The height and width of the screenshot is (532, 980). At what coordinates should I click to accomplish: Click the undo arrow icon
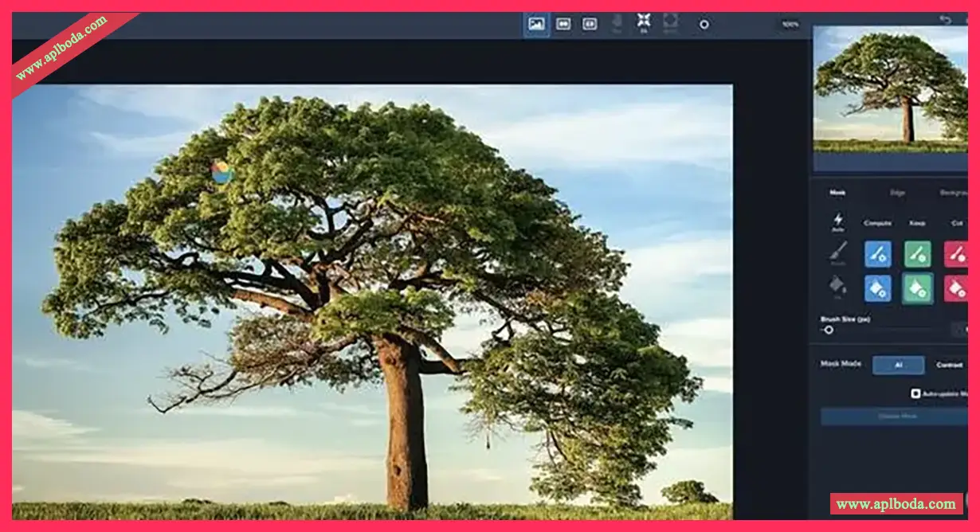tap(946, 20)
